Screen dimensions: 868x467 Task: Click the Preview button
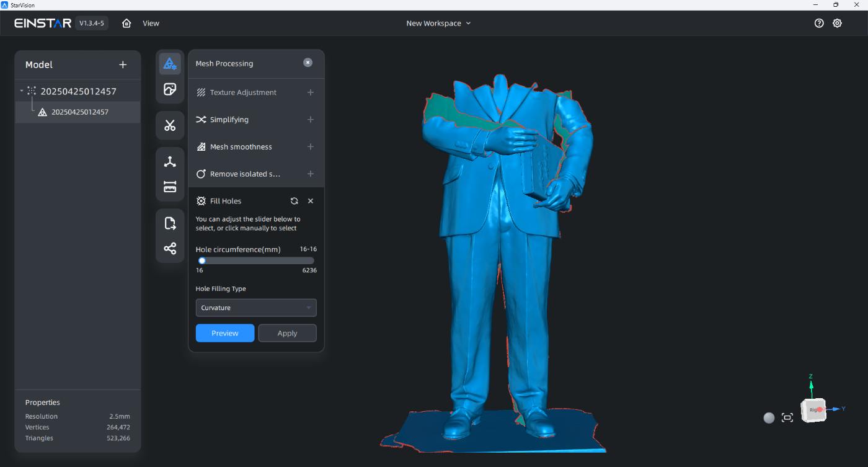pos(225,333)
